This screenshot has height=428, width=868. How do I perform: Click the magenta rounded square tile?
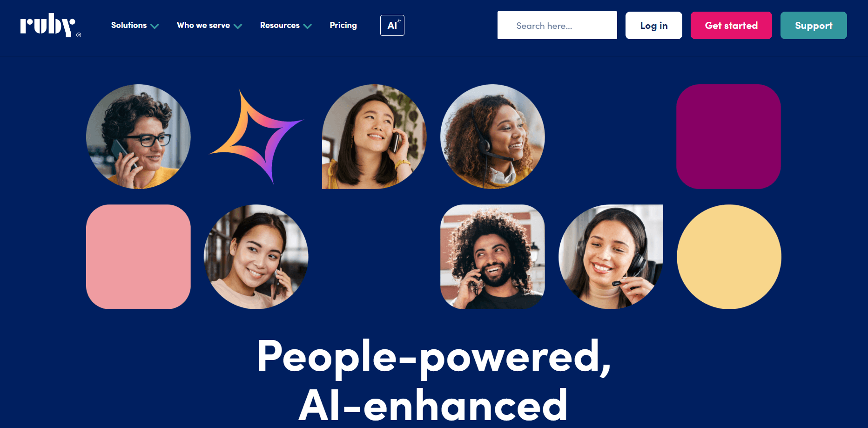[x=728, y=136]
